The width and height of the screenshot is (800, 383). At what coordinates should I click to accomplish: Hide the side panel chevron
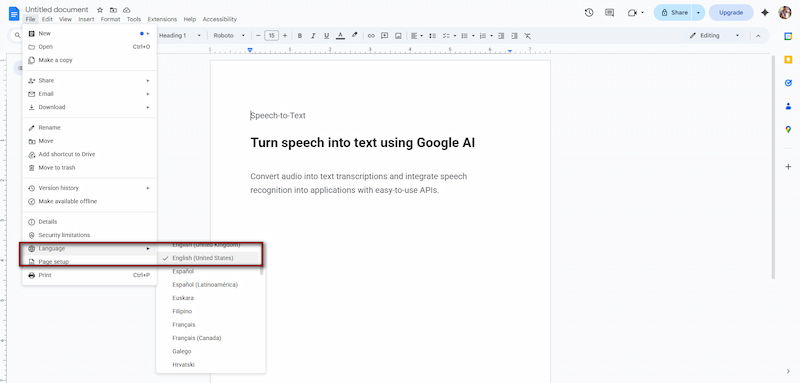pyautogui.click(x=788, y=371)
